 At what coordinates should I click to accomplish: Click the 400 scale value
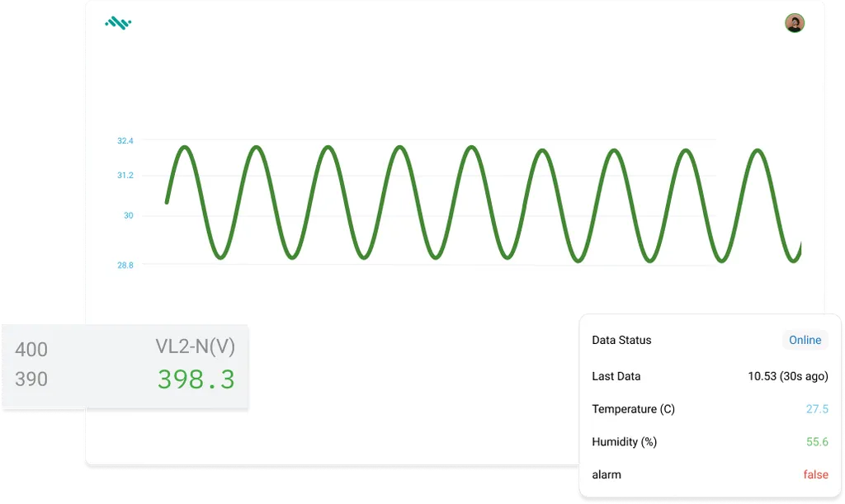click(x=31, y=350)
